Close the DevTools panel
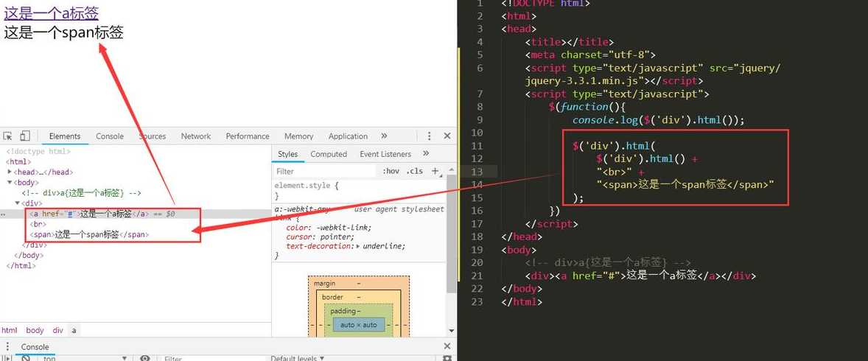This screenshot has height=361, width=868. (x=447, y=136)
